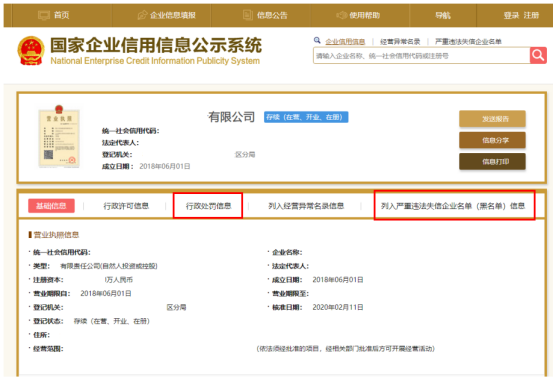The image size is (554, 382).
Task: Switch to 行政处罚信息 tab
Action: point(208,206)
